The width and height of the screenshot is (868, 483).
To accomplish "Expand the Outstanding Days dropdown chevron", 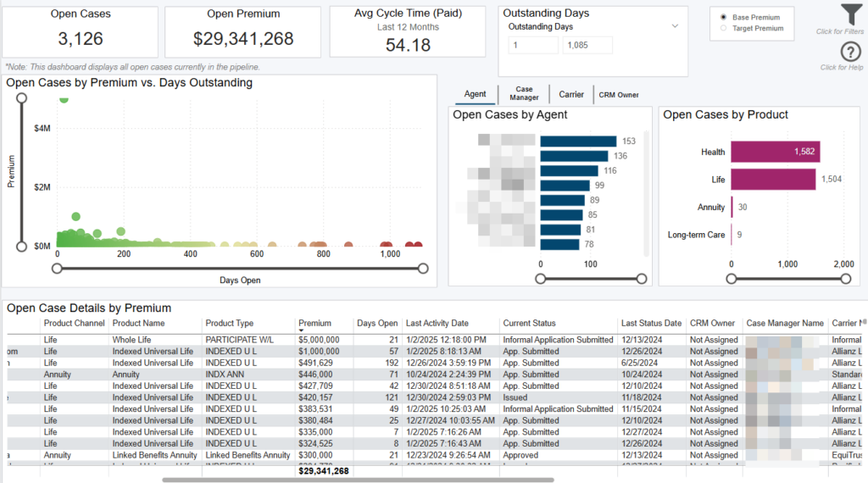I will 675,26.
